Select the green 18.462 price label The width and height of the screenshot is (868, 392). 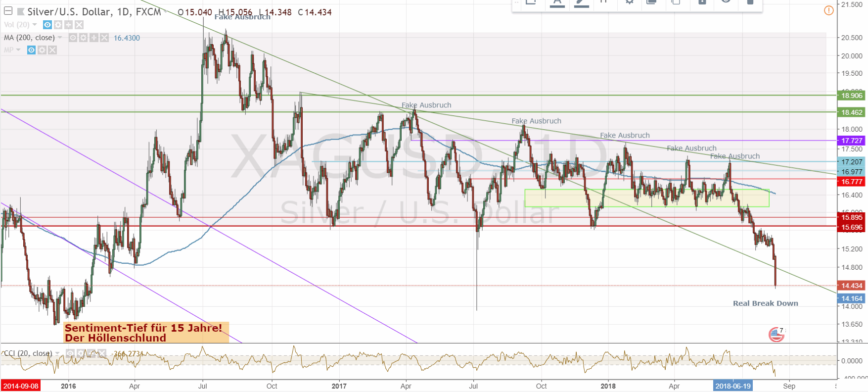(x=851, y=112)
